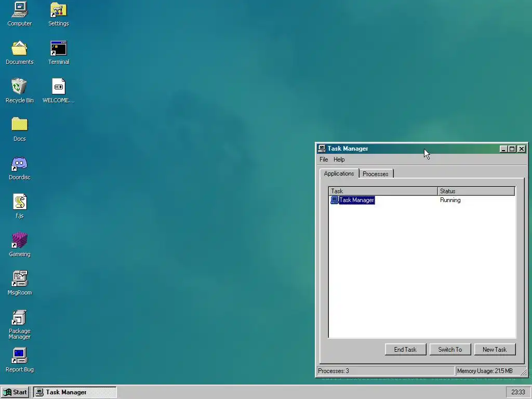This screenshot has height=399, width=532.
Task: Click the New Task button
Action: click(495, 350)
